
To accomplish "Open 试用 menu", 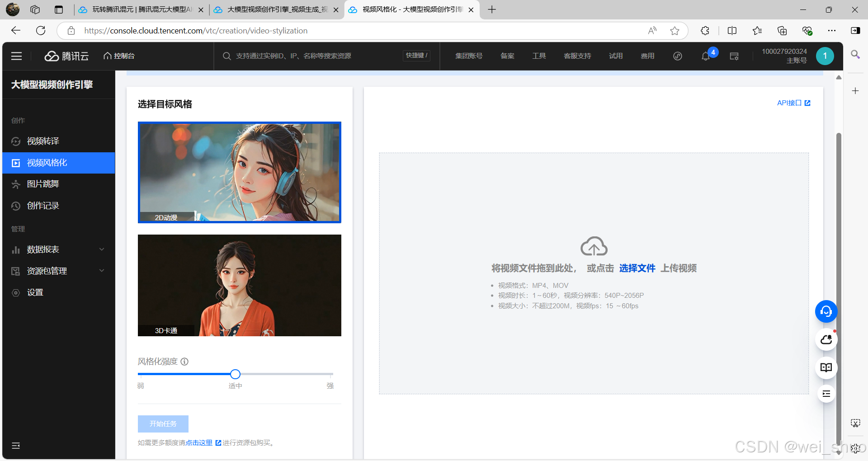I will (x=616, y=56).
